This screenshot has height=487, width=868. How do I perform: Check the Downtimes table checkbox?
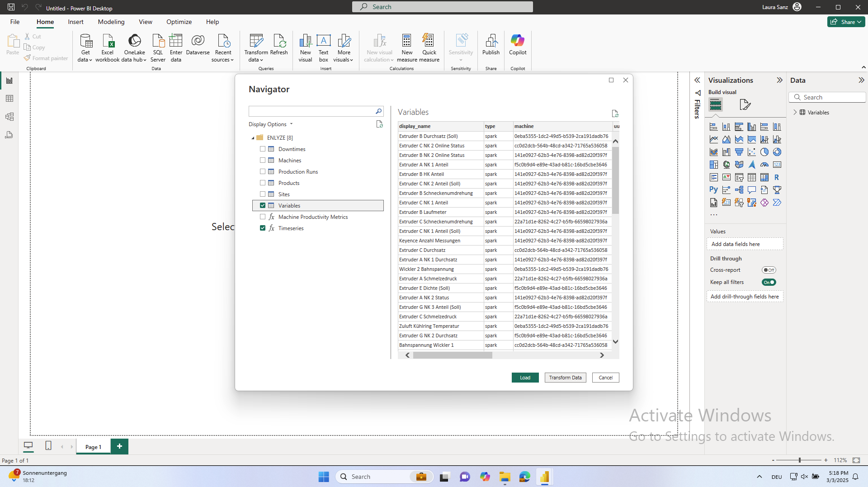pos(263,149)
